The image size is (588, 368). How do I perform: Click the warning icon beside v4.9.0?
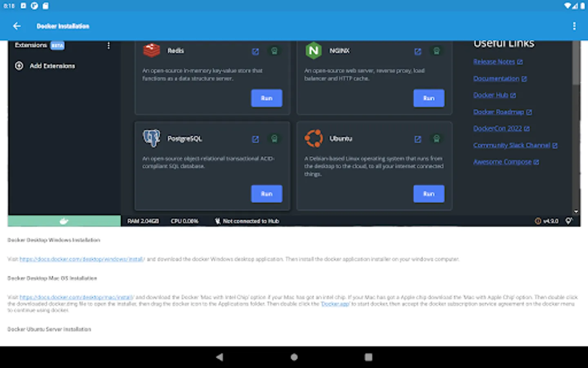(x=539, y=221)
